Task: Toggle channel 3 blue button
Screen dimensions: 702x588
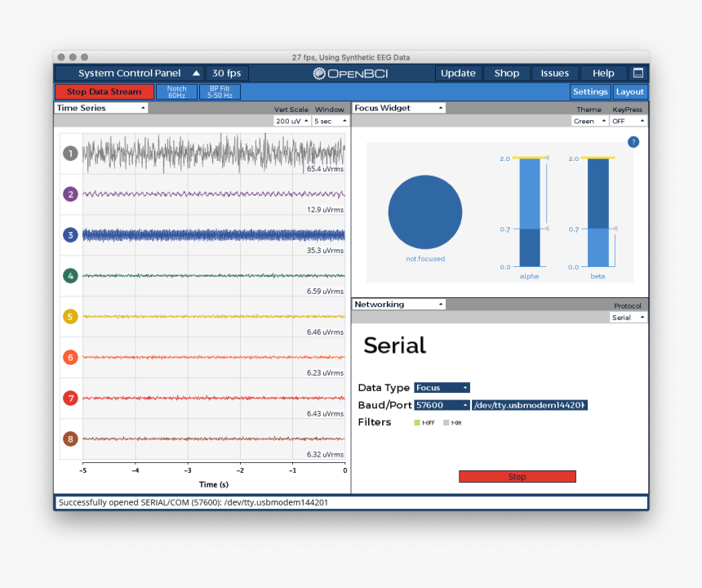Action: click(70, 235)
